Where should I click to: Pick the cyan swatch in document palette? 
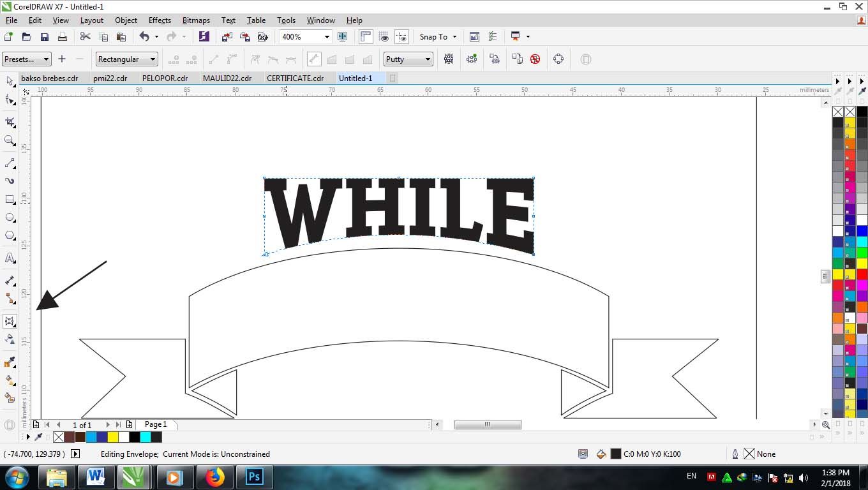[146, 437]
